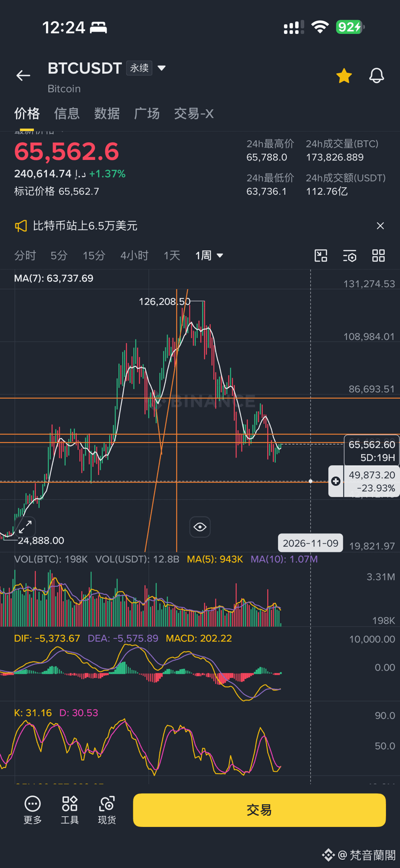Tap the 49,873.20 crosshair price label
Screen dimensions: 400x868
pyautogui.click(x=372, y=475)
